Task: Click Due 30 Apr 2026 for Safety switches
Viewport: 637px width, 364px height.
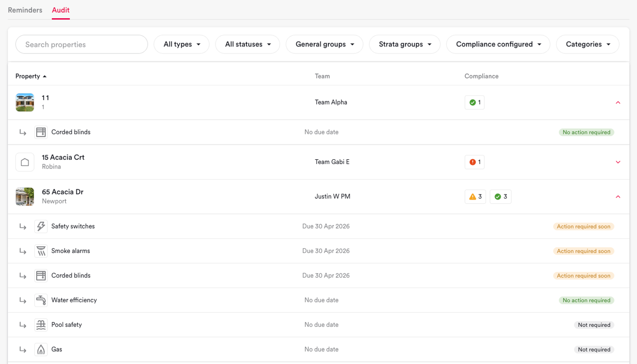Action: (326, 226)
